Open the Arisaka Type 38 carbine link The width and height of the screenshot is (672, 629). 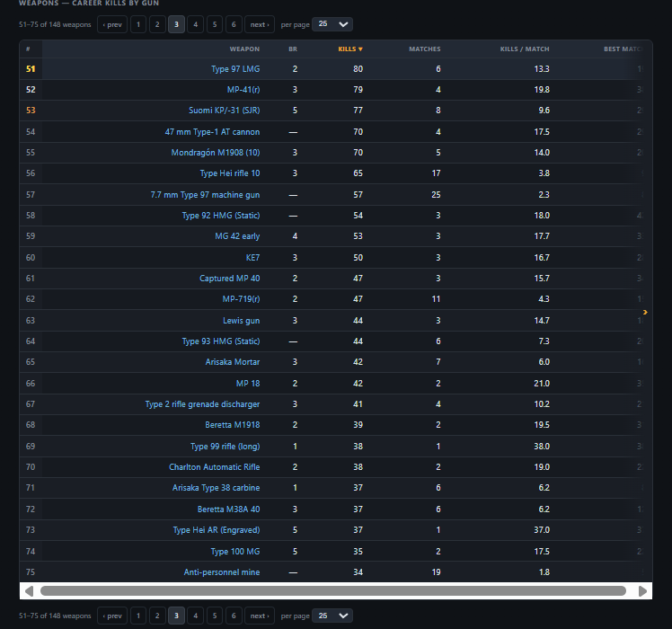pyautogui.click(x=216, y=488)
